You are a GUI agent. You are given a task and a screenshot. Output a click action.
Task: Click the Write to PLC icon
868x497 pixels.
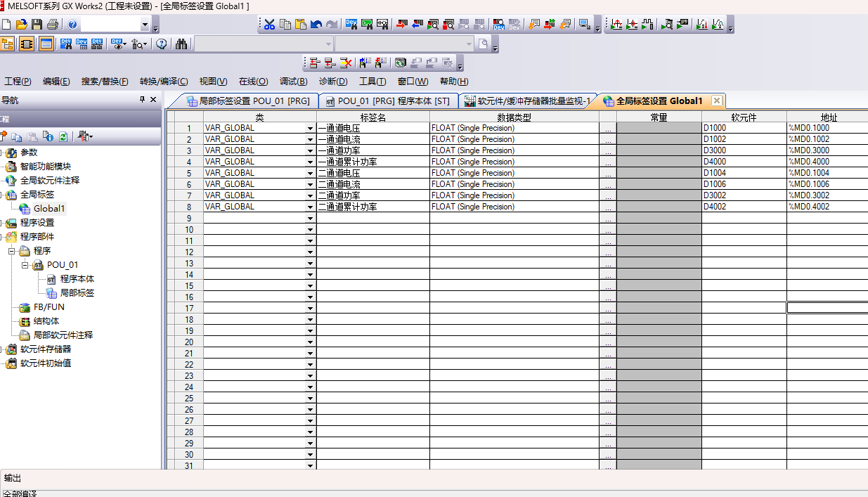pyautogui.click(x=401, y=25)
